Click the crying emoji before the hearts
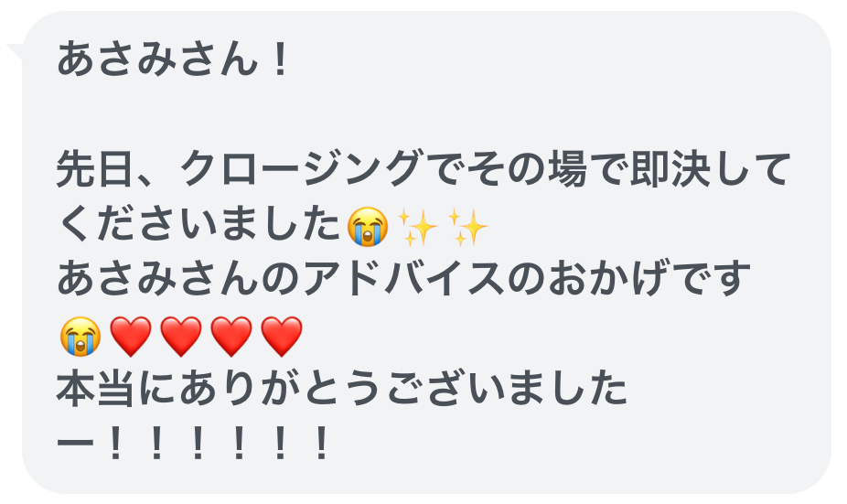The height and width of the screenshot is (504, 847). click(x=80, y=337)
